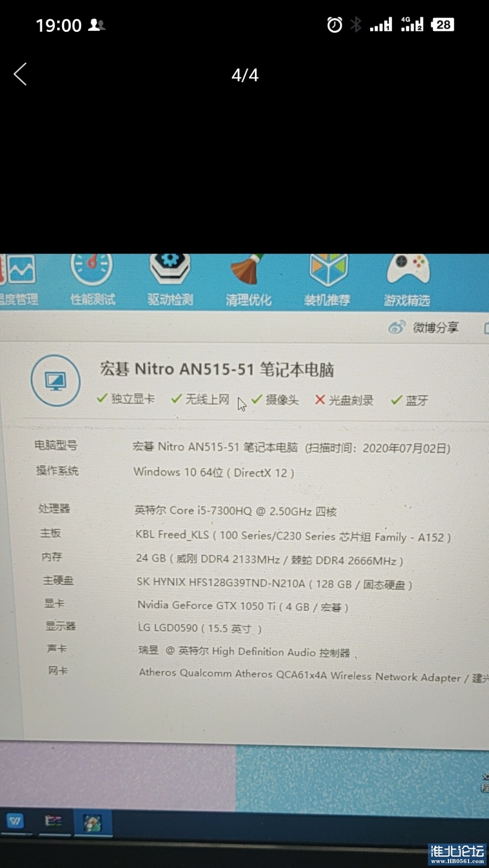Click the gear driver detection icon
Image resolution: width=489 pixels, height=868 pixels.
click(x=170, y=268)
